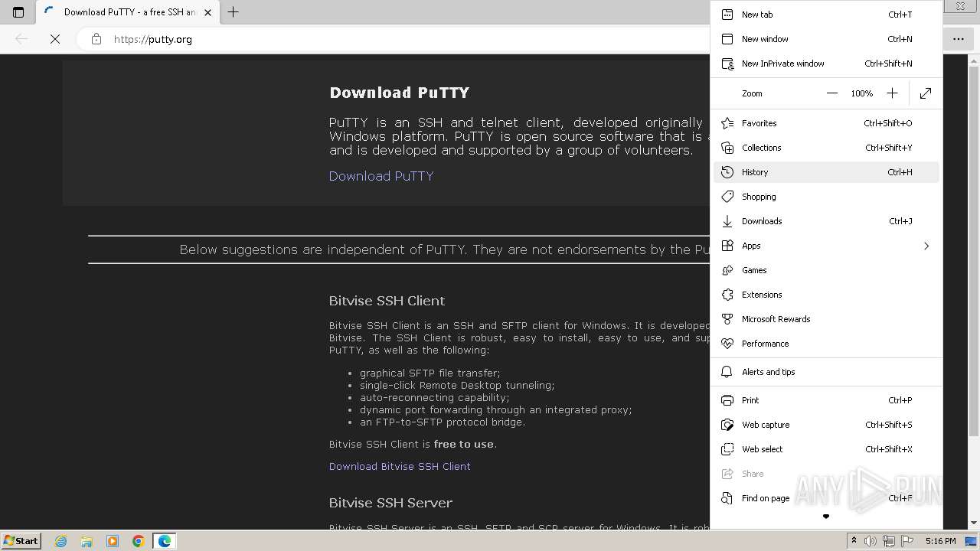This screenshot has width=980, height=551.
Task: Open the Windows Start button
Action: pos(21,541)
